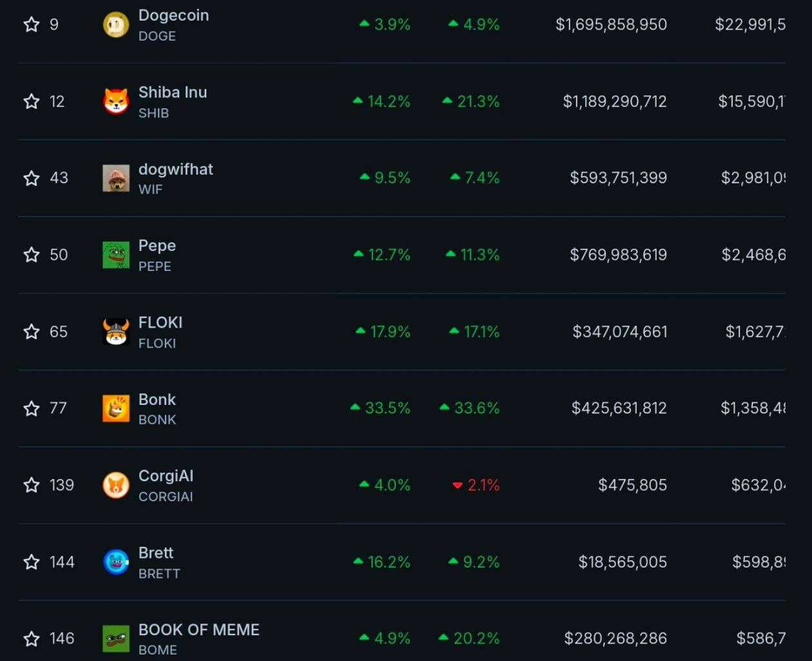
Task: Click the Brett blue character logo
Action: (116, 562)
